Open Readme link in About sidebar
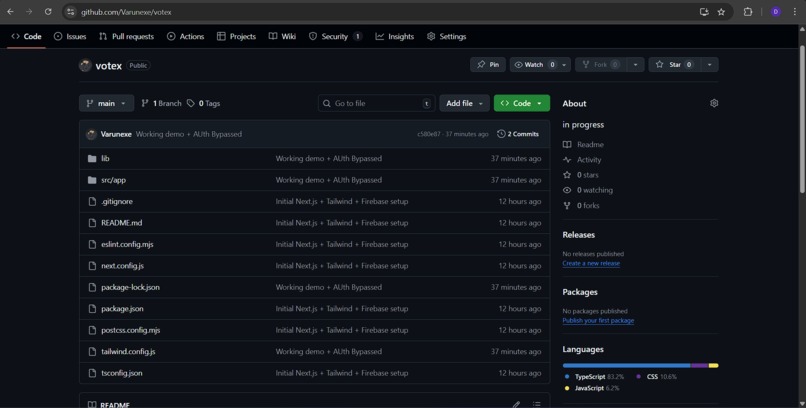 tap(583, 145)
